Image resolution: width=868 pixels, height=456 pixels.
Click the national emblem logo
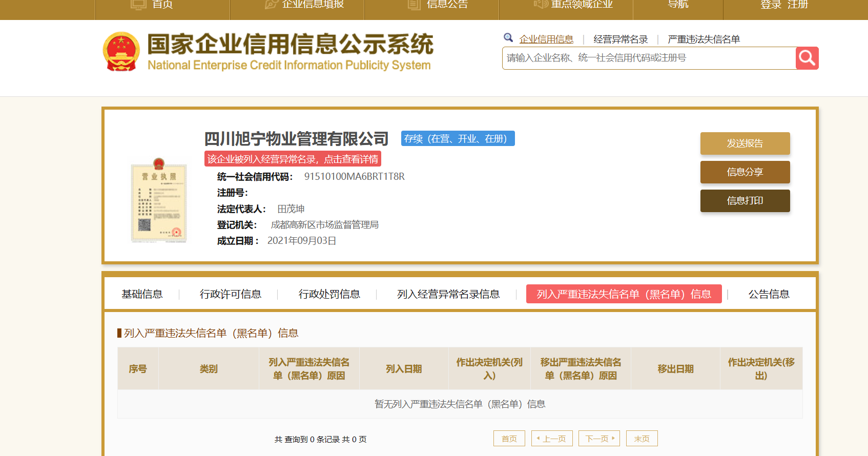pos(121,51)
